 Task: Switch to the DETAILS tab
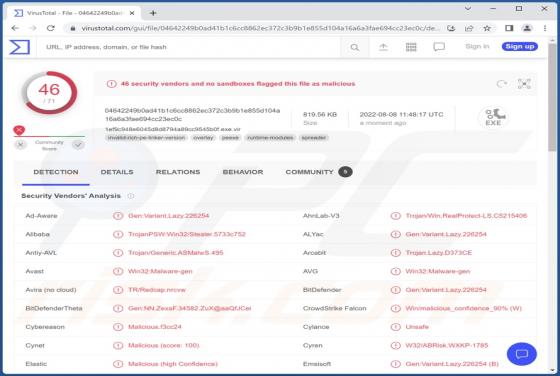(x=117, y=172)
